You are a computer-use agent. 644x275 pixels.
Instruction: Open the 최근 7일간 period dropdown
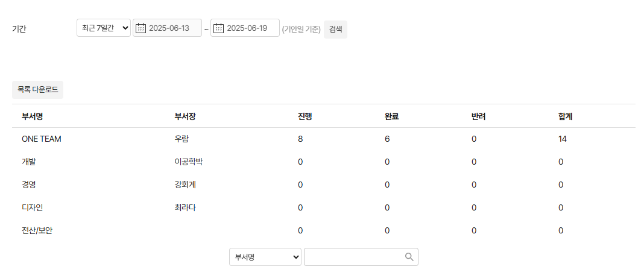tap(104, 28)
